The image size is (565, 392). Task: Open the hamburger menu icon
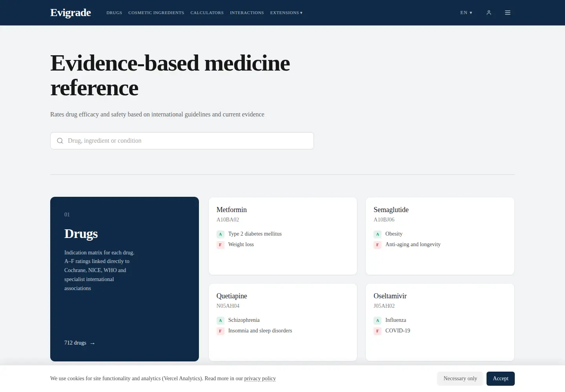click(x=508, y=13)
